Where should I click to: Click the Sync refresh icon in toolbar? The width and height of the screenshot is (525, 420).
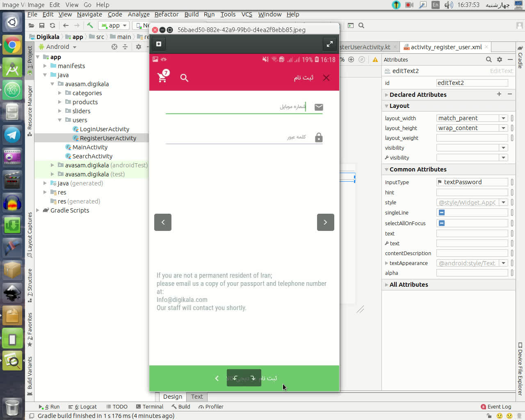52,25
